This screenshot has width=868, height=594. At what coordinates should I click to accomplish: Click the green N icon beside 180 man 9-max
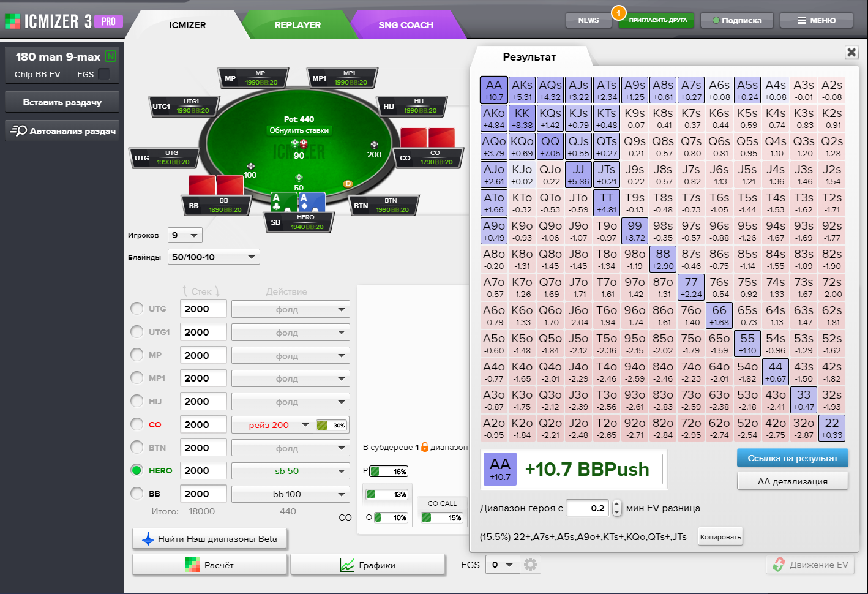click(x=111, y=56)
